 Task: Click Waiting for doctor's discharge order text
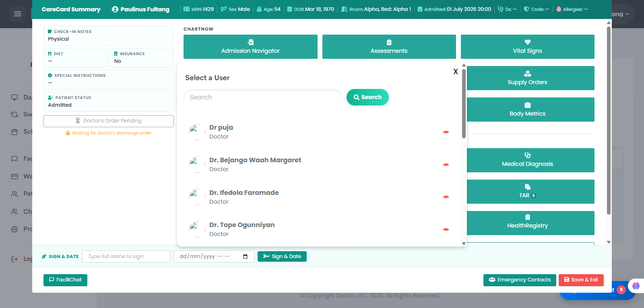112,133
